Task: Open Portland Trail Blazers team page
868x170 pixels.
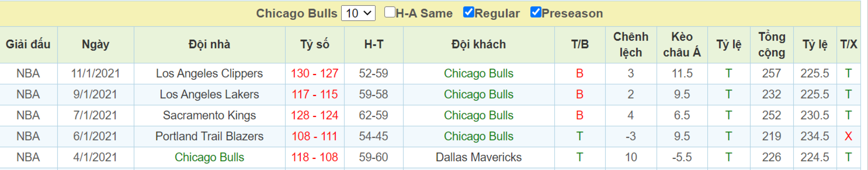Action: click(209, 136)
